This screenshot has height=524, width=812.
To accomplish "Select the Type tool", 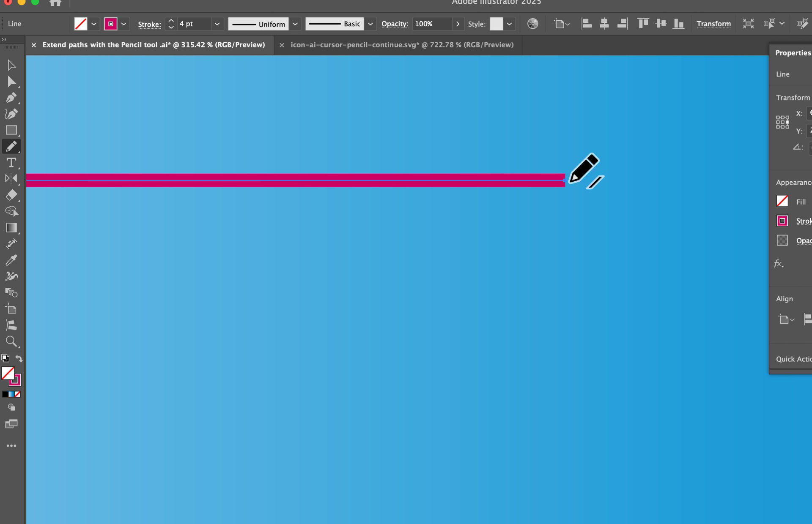I will click(x=11, y=163).
